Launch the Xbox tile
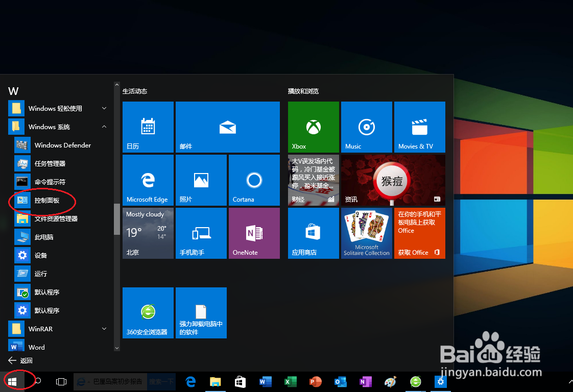Screen dimensions: 573x392 click(313, 127)
